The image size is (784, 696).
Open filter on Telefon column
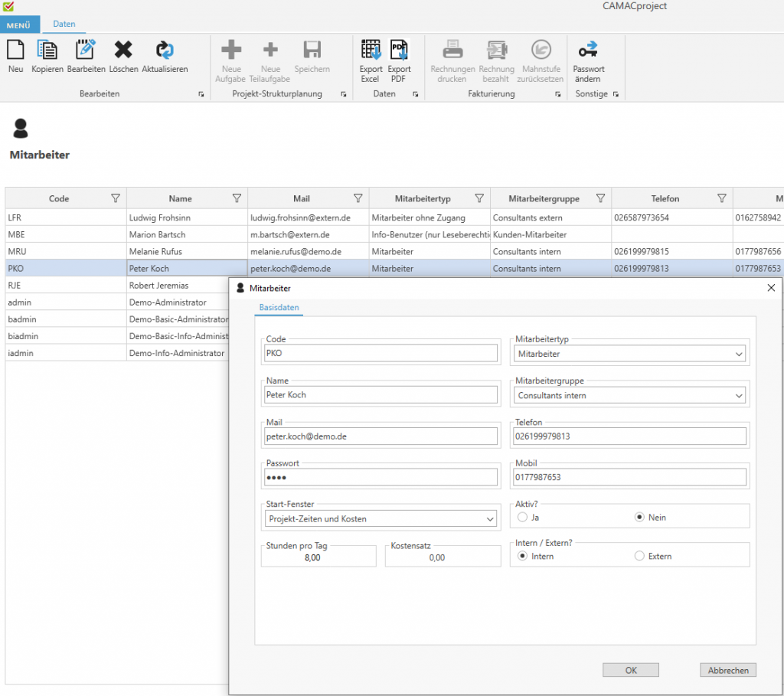(722, 198)
